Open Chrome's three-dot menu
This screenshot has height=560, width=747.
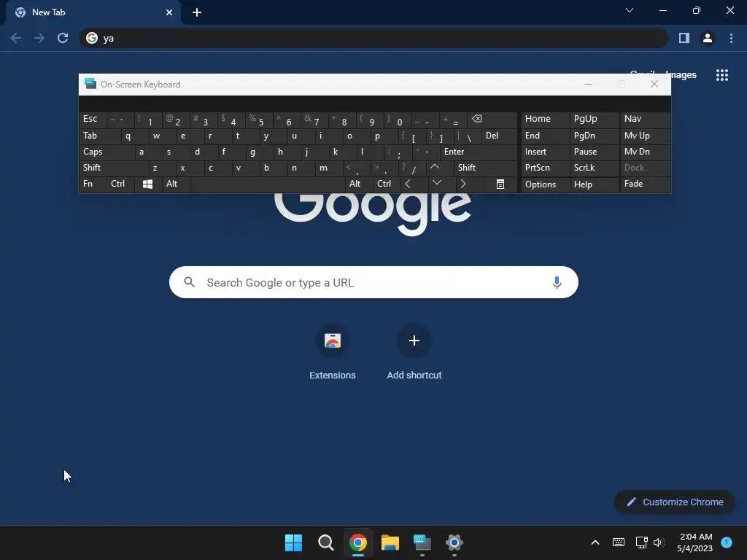(731, 38)
